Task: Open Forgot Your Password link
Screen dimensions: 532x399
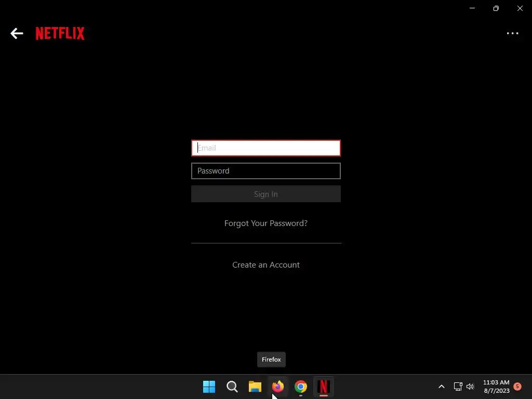Action: click(265, 223)
